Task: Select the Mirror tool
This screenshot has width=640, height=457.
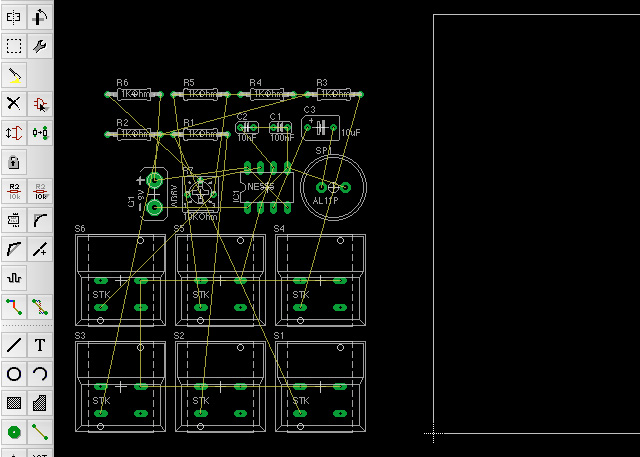Action: click(14, 17)
